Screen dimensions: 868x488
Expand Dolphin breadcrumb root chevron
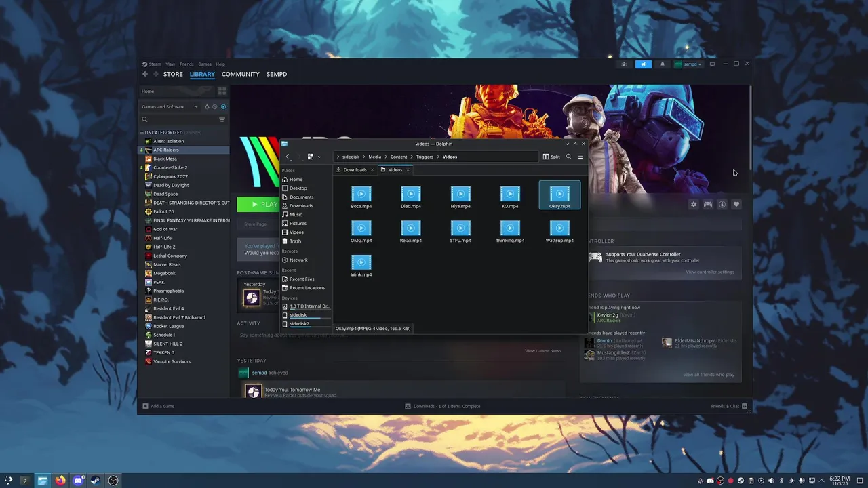[x=338, y=157]
